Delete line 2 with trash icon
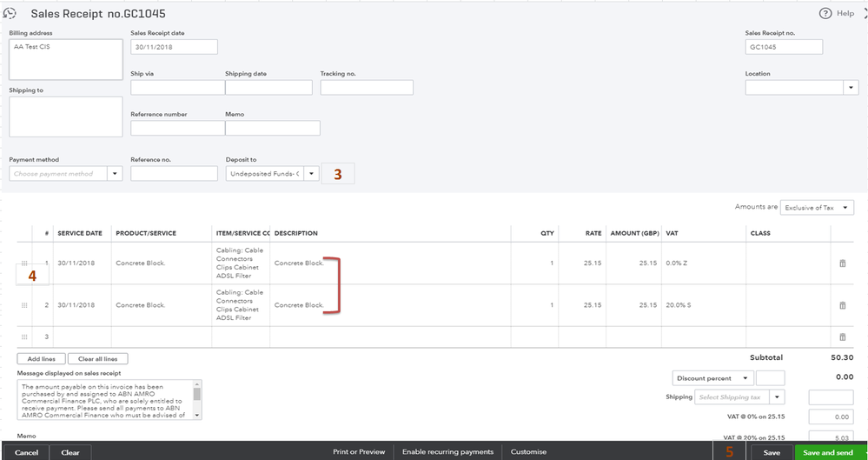 (841, 305)
